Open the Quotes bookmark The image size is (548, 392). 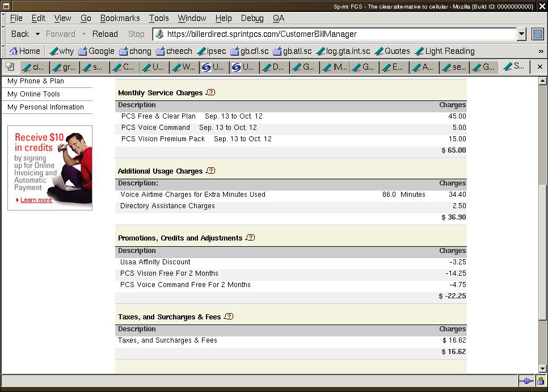coord(392,52)
